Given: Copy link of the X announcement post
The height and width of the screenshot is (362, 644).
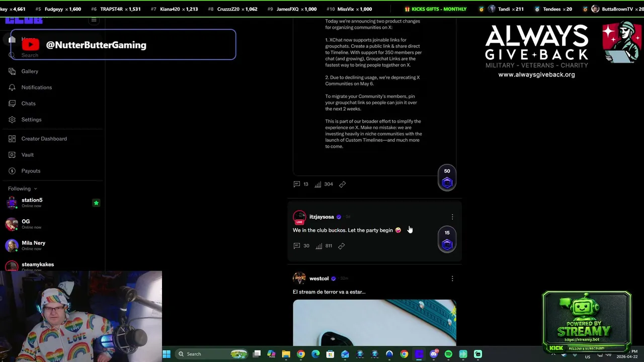Looking at the screenshot, I should 342,184.
